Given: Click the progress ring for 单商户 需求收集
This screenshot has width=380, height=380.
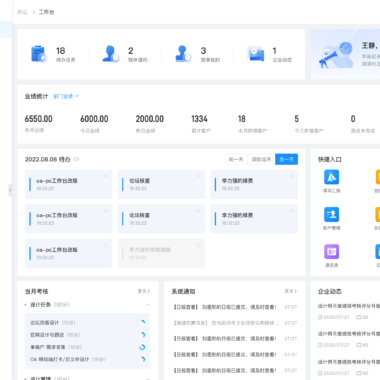Looking at the screenshot, I should [x=142, y=347].
